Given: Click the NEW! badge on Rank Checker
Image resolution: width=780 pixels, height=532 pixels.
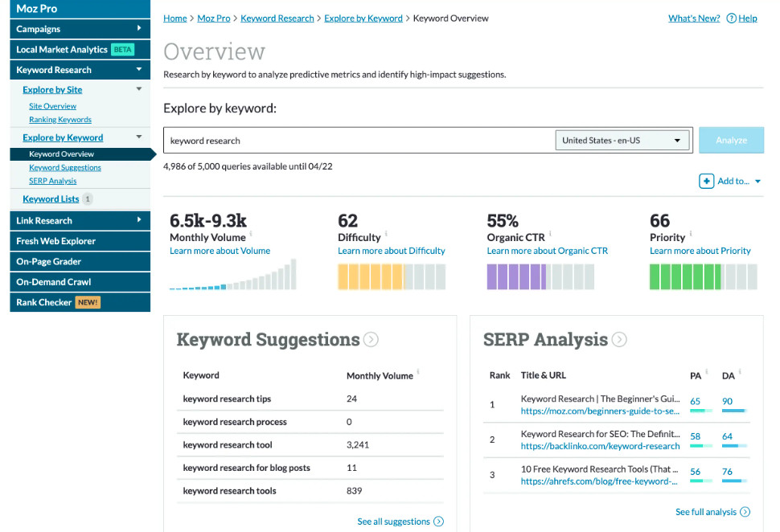Looking at the screenshot, I should point(88,302).
